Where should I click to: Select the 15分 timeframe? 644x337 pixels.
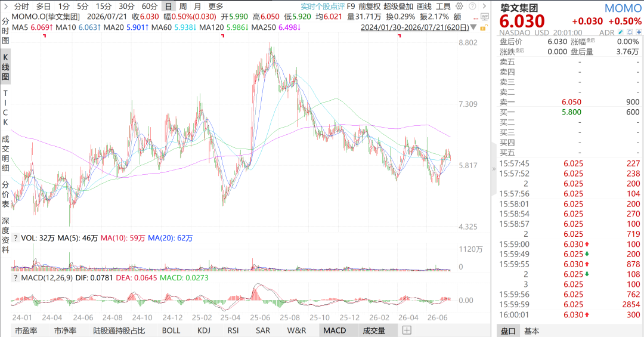point(104,6)
